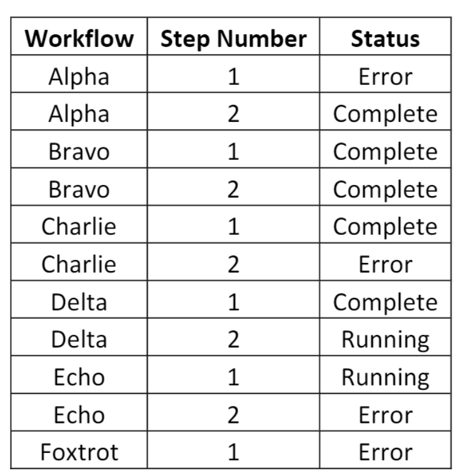
Task: Select Charlie cell in step 1 row
Action: [79, 225]
